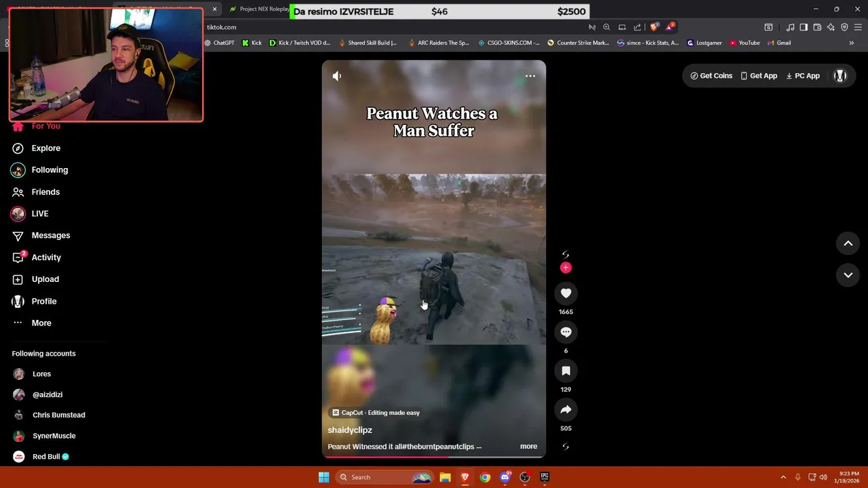This screenshot has height=488, width=868.
Task: Click the Windows Start button
Action: [x=323, y=477]
